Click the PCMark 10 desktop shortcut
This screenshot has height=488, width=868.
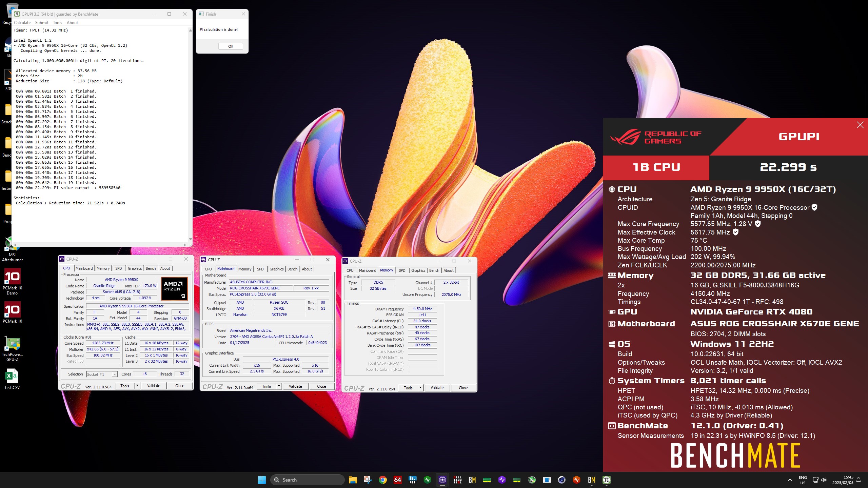click(12, 312)
